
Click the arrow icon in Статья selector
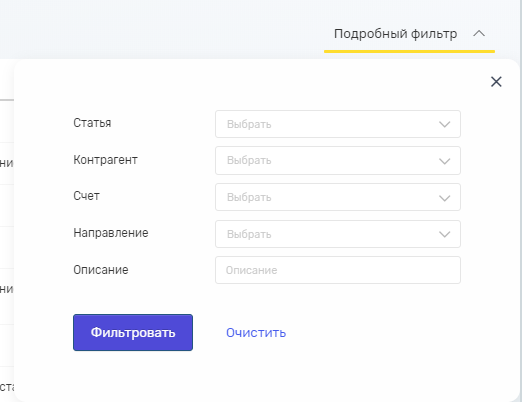point(445,124)
